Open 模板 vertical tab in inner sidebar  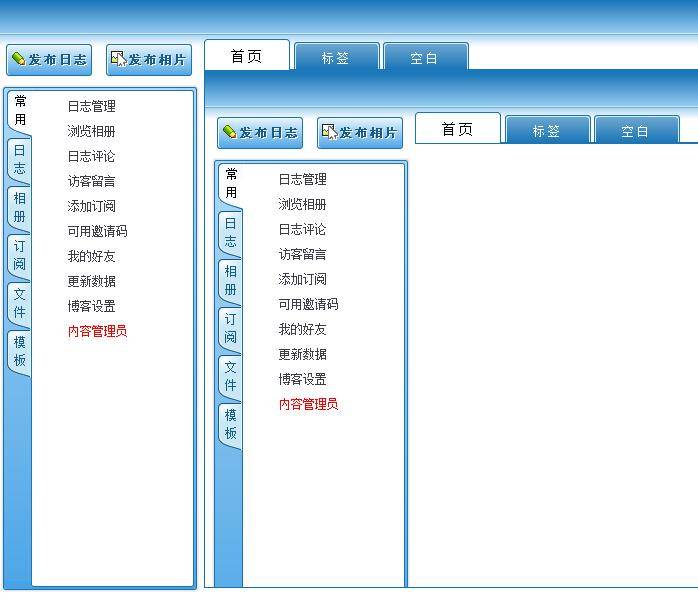tap(231, 424)
